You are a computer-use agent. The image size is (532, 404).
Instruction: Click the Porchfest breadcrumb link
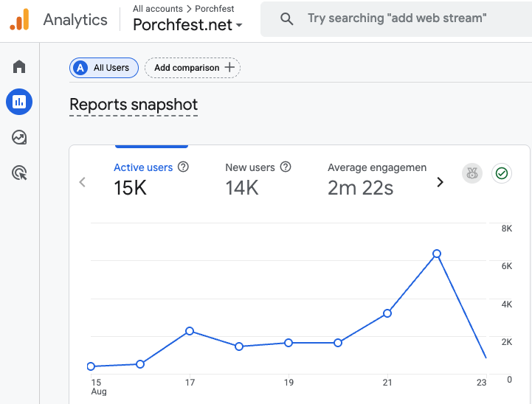pos(215,8)
